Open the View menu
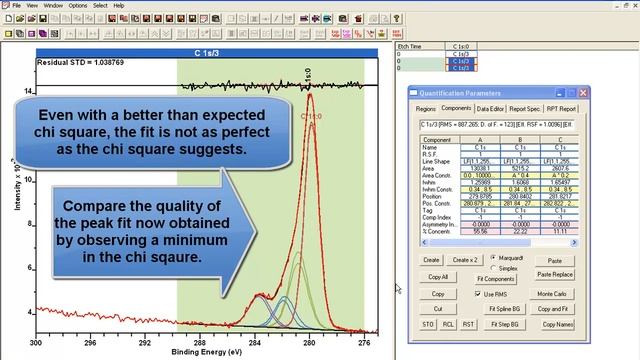 click(x=32, y=5)
